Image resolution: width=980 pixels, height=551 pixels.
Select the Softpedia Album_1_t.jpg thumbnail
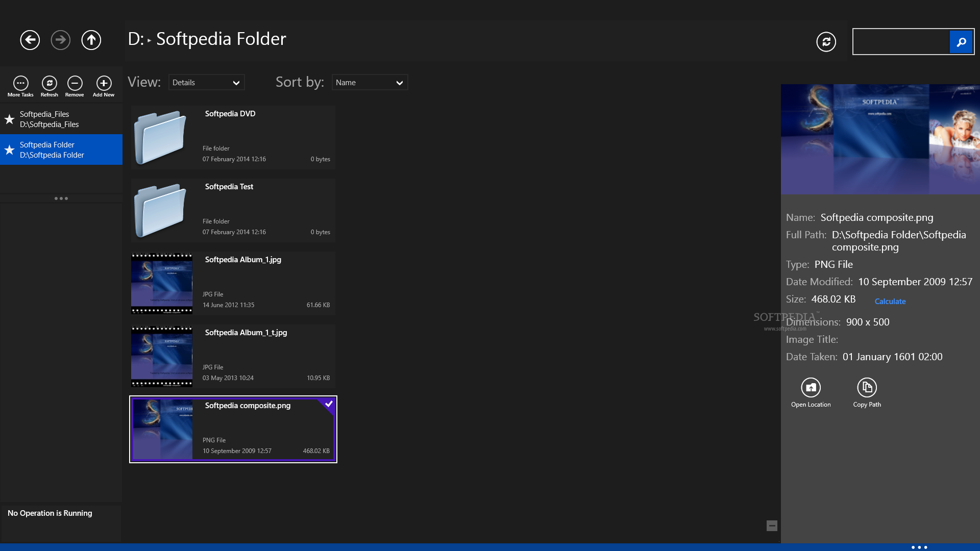tap(162, 356)
